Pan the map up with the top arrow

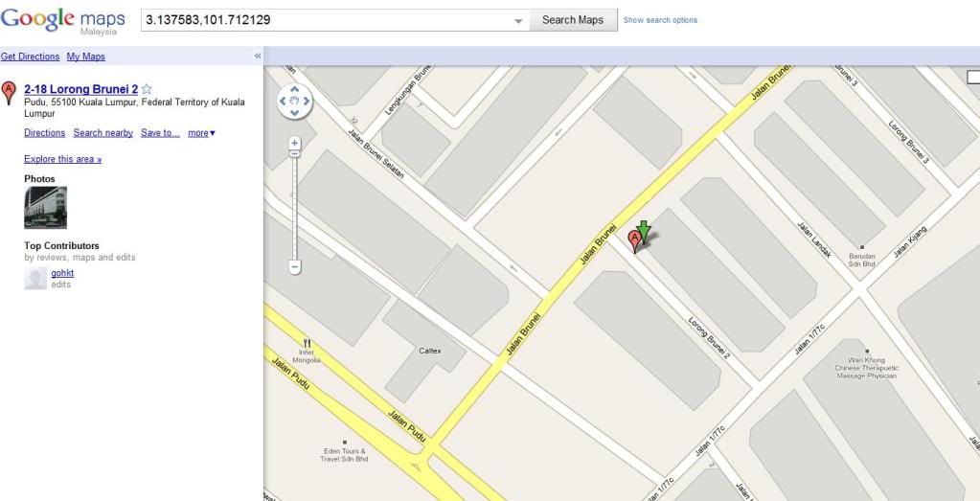coord(295,90)
